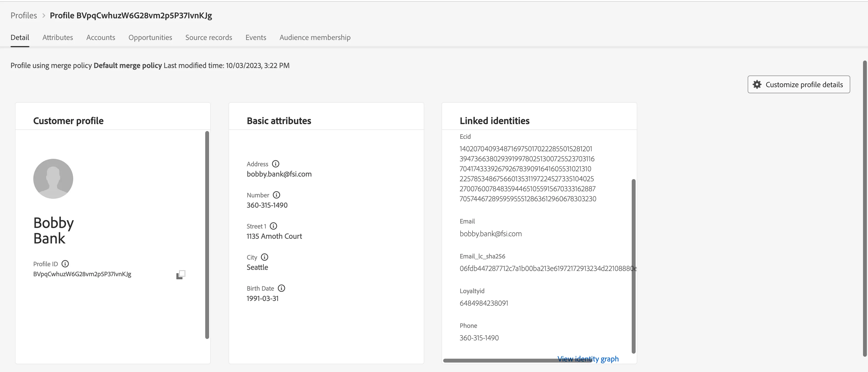The width and height of the screenshot is (868, 372).
Task: Open the View identity graph link
Action: tap(588, 359)
